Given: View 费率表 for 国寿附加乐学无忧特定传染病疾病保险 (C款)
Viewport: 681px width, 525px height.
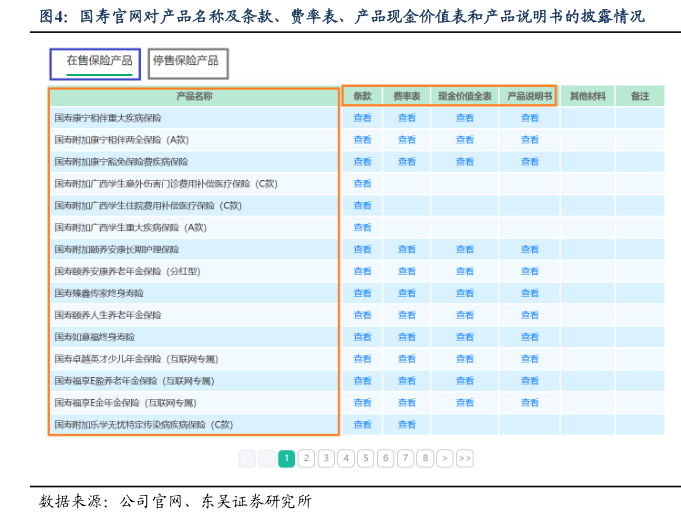Looking at the screenshot, I should (407, 425).
